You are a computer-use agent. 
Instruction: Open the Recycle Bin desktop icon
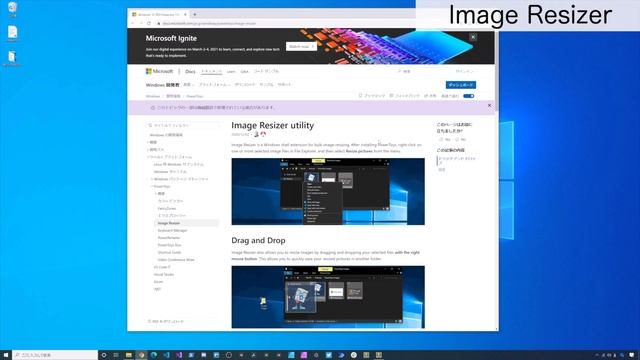(12, 9)
